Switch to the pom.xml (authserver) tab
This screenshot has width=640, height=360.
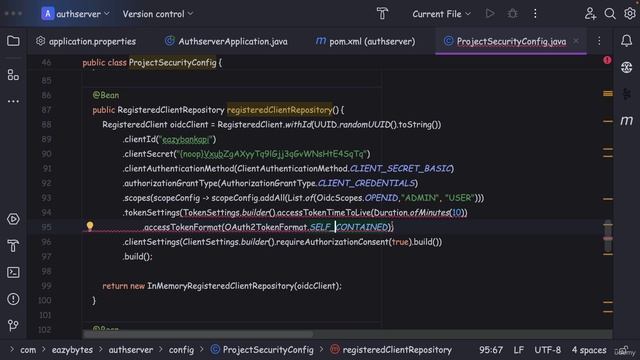click(x=366, y=41)
